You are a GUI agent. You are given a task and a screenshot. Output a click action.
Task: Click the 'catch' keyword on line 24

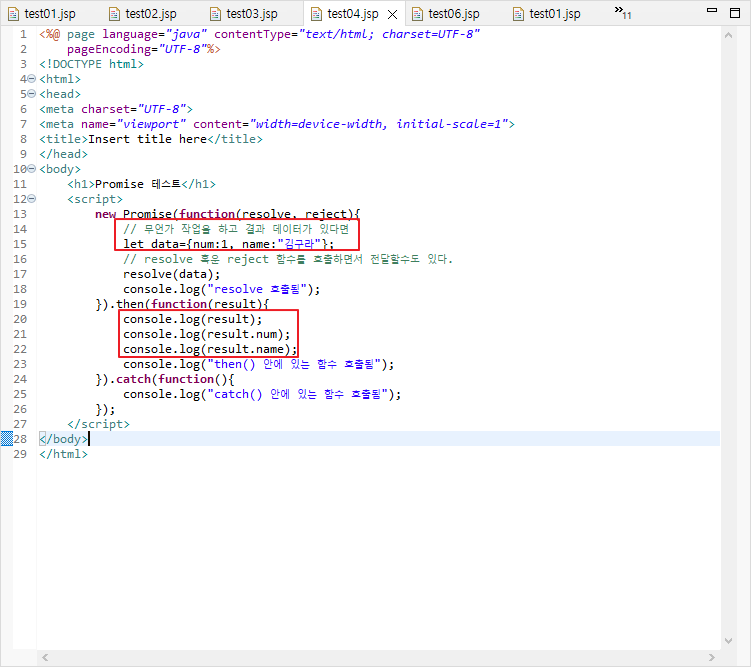pos(134,379)
